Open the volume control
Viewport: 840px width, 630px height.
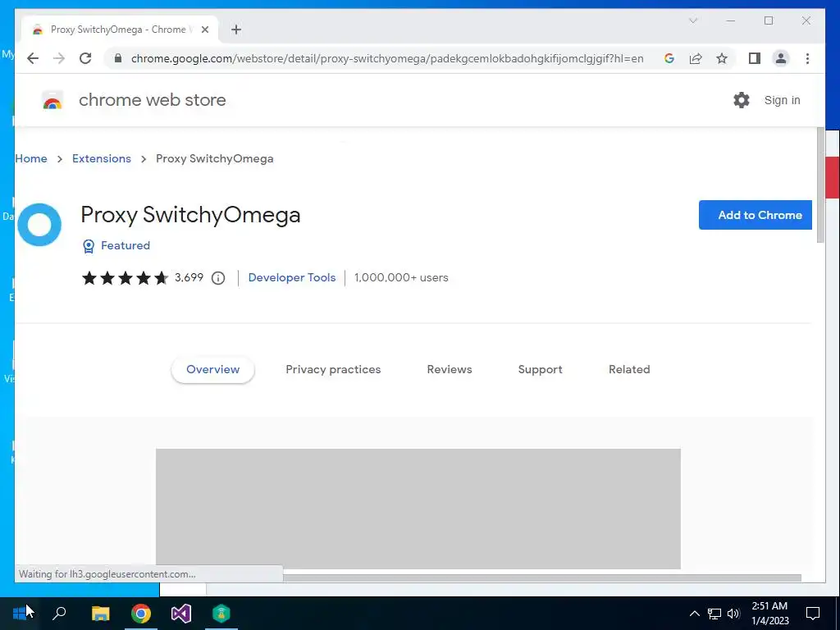coord(733,614)
